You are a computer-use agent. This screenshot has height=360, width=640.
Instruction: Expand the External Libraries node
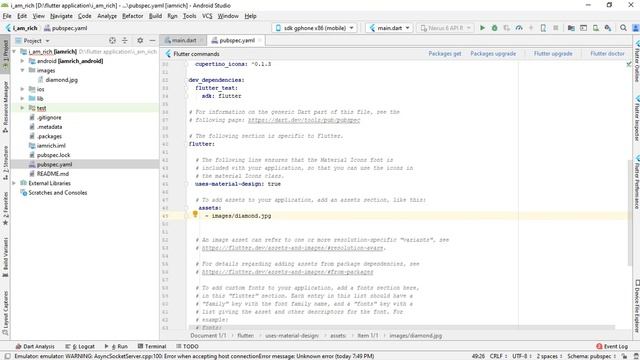pos(14,183)
